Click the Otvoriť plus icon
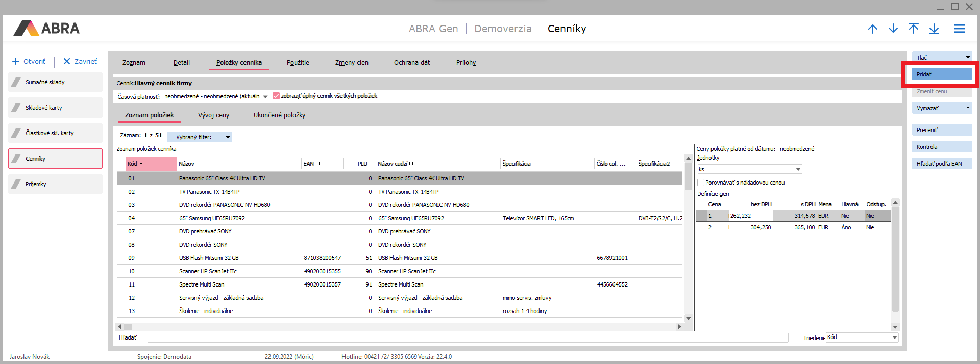Screen dimensions: 980x364 [16, 62]
